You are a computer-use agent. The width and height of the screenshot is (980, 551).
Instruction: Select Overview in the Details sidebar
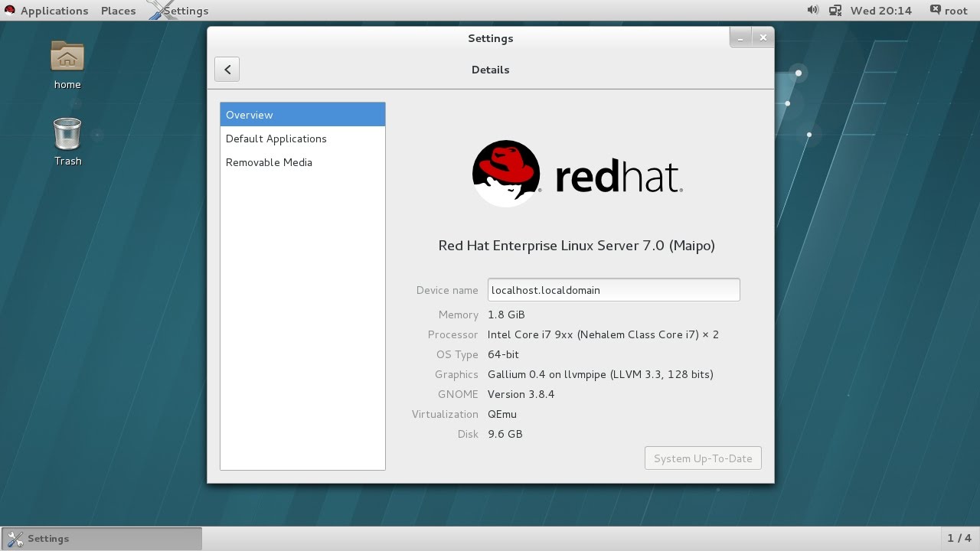tap(302, 115)
